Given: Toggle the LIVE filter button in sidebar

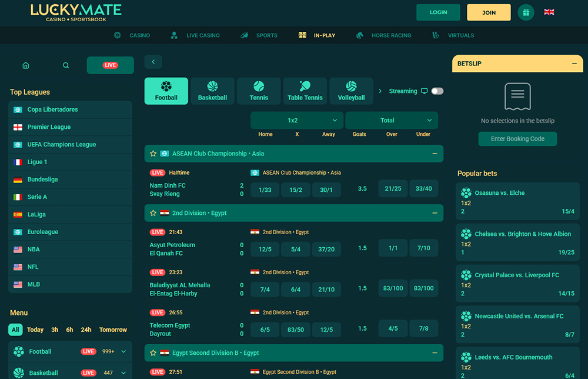Looking at the screenshot, I should 110,65.
